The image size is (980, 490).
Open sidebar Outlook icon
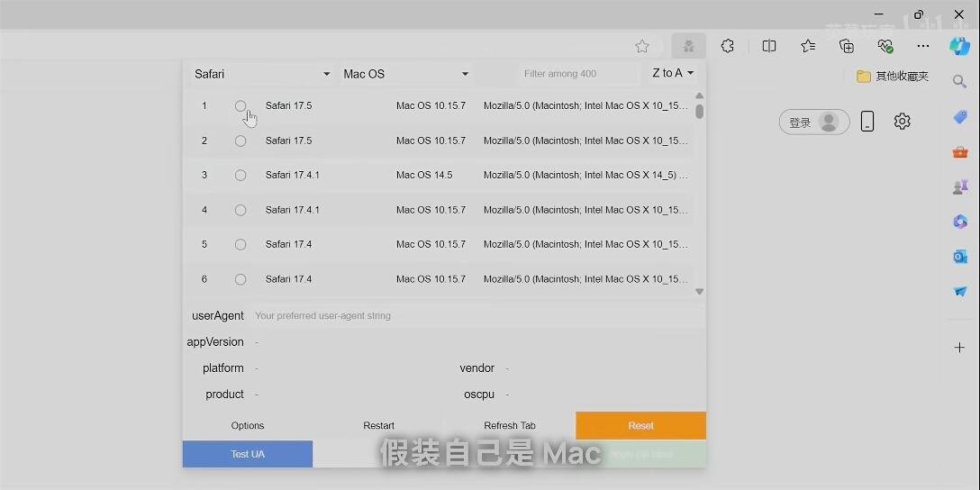coord(960,256)
